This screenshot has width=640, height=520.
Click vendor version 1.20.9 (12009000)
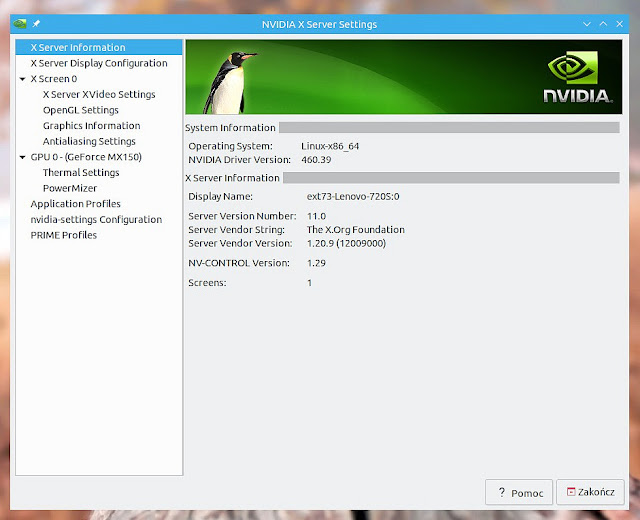tap(346, 244)
